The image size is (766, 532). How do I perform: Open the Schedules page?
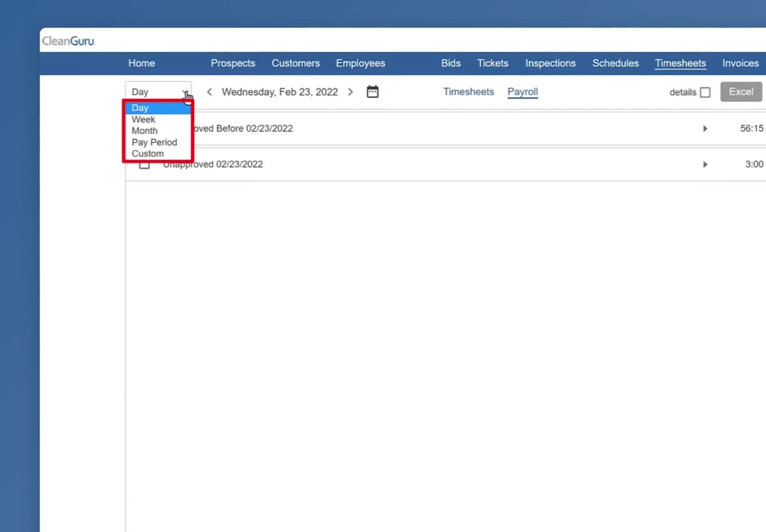pos(616,63)
